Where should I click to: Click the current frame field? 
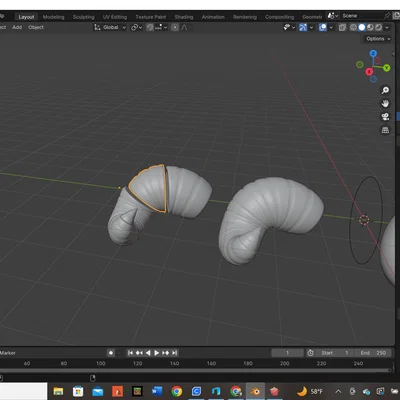pos(287,353)
